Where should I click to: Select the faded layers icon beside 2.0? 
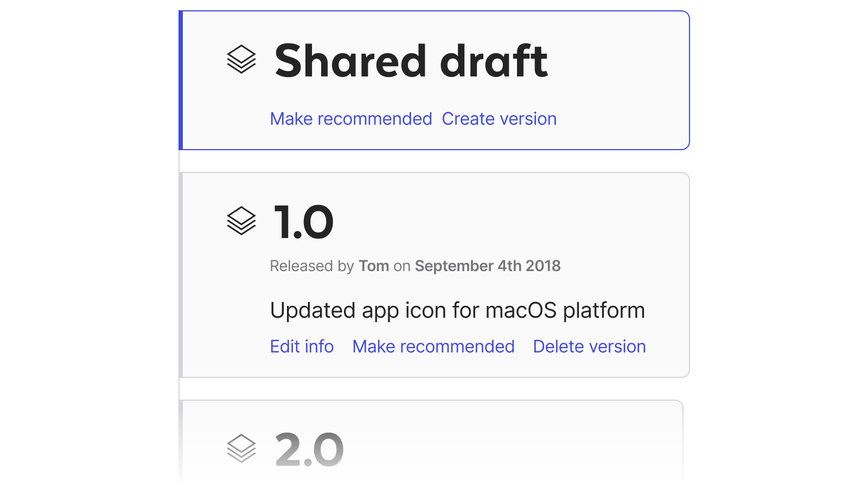click(241, 449)
